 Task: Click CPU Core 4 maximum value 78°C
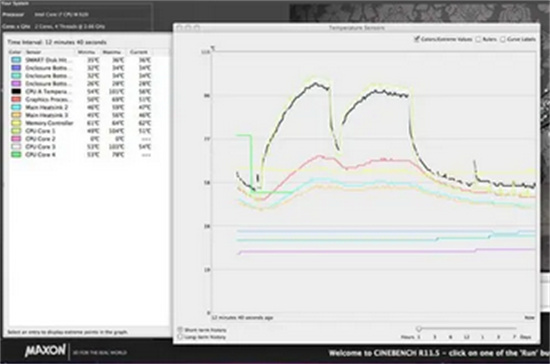click(x=118, y=155)
